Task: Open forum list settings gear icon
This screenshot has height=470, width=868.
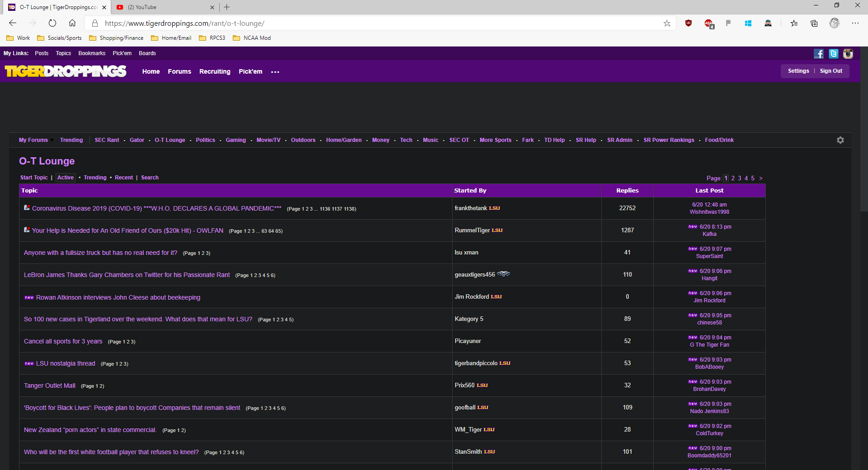Action: 840,140
